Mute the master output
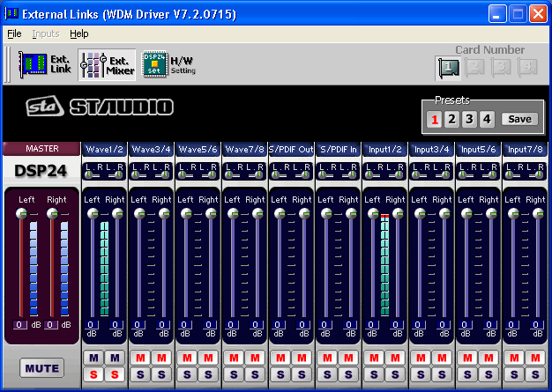Screen dimensions: 552x392 [42, 368]
